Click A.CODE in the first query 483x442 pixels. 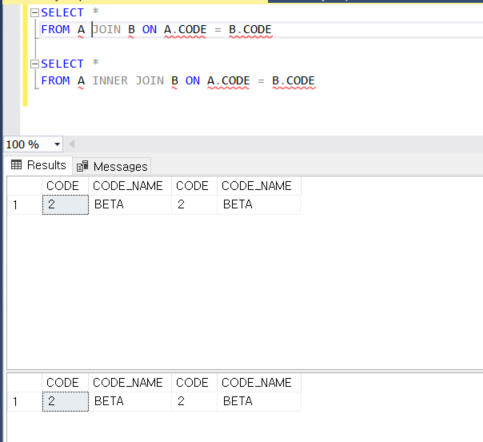tap(185, 29)
